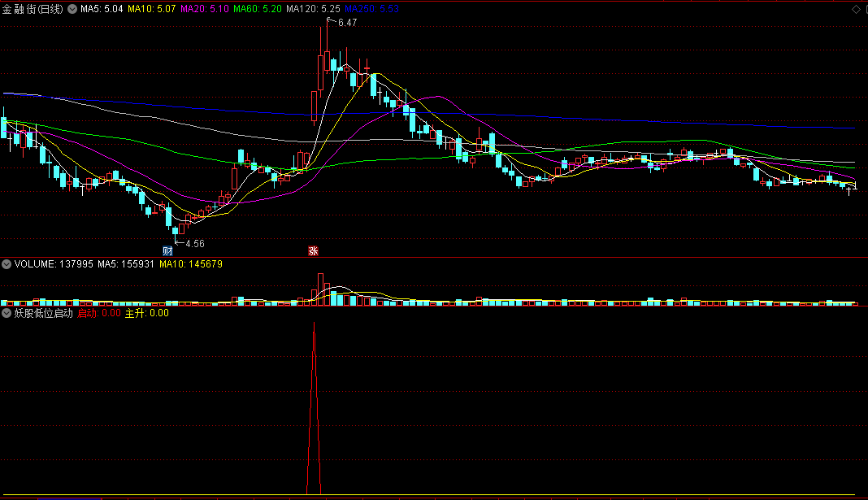Click the volume MA5: 155931 label
This screenshot has width=868, height=500.
click(126, 264)
